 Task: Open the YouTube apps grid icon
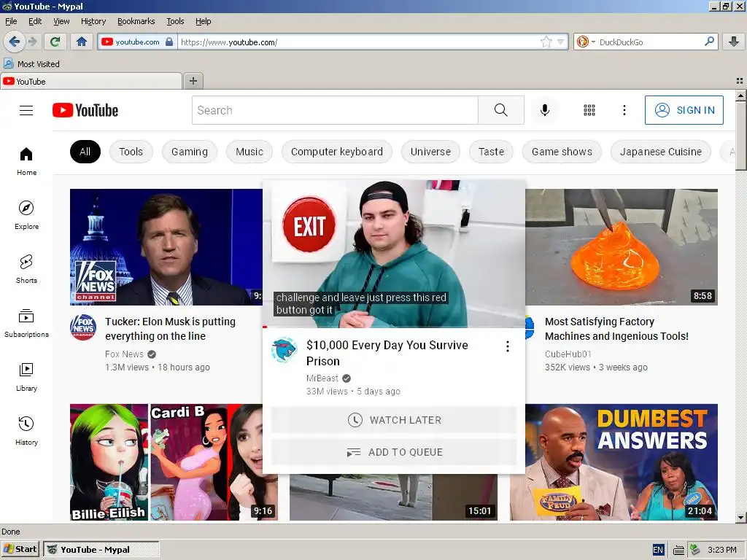pos(589,111)
